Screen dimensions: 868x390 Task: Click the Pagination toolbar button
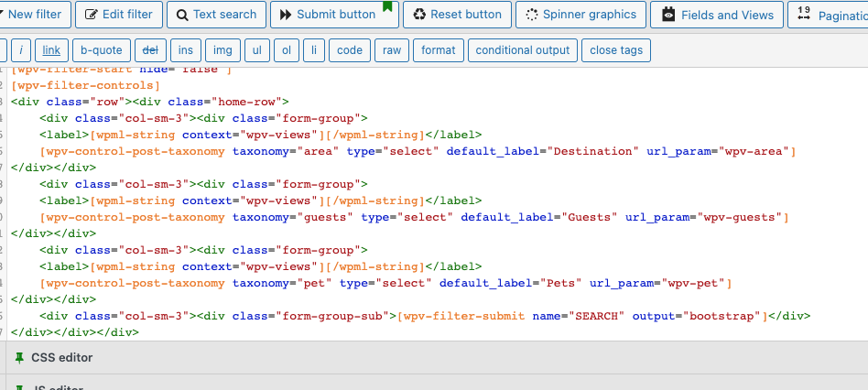[828, 15]
